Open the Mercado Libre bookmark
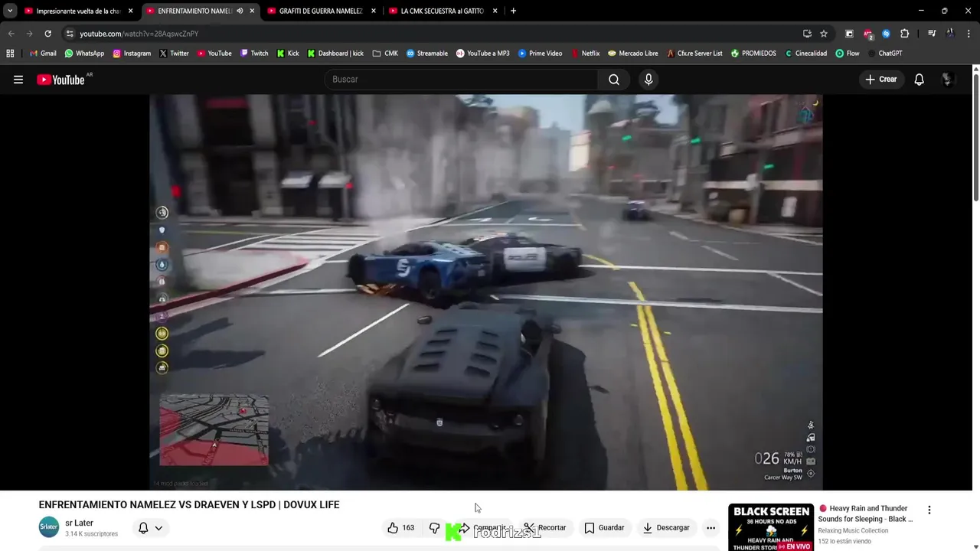Screen dimensions: 980x551 632,54
